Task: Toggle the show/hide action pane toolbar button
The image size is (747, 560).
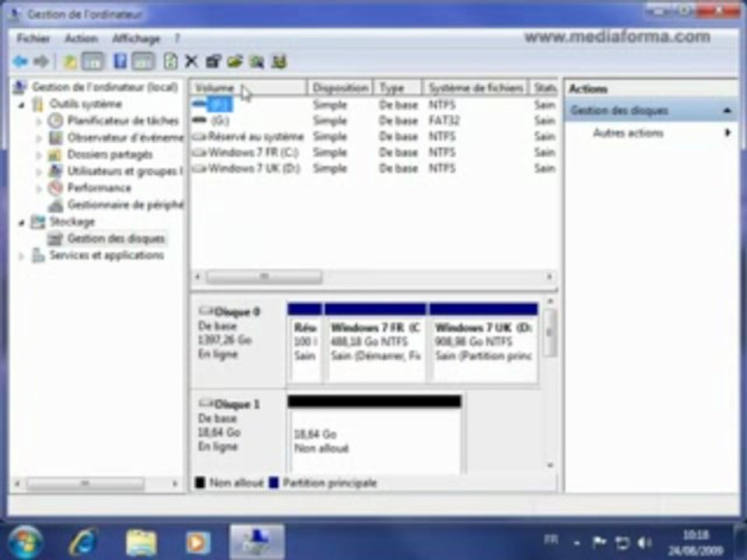Action: [143, 61]
